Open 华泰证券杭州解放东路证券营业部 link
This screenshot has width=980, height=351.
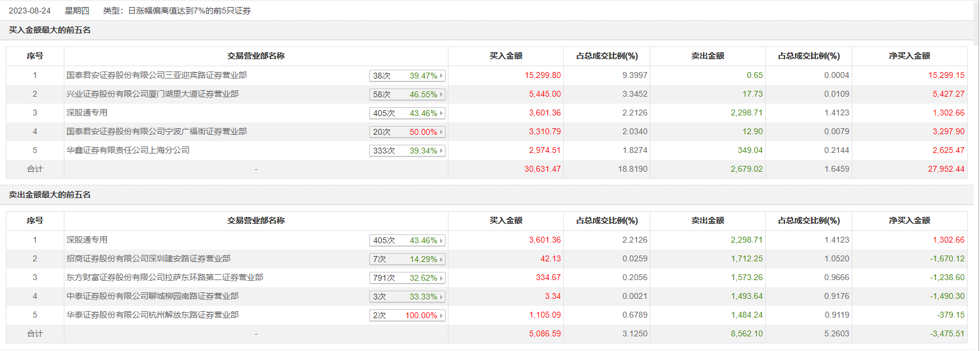pos(152,315)
